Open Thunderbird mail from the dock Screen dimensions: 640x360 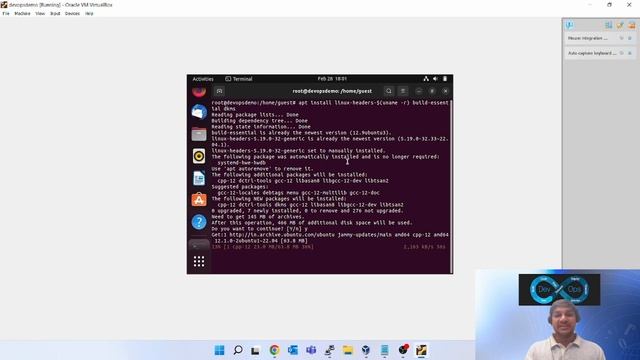[199, 112]
